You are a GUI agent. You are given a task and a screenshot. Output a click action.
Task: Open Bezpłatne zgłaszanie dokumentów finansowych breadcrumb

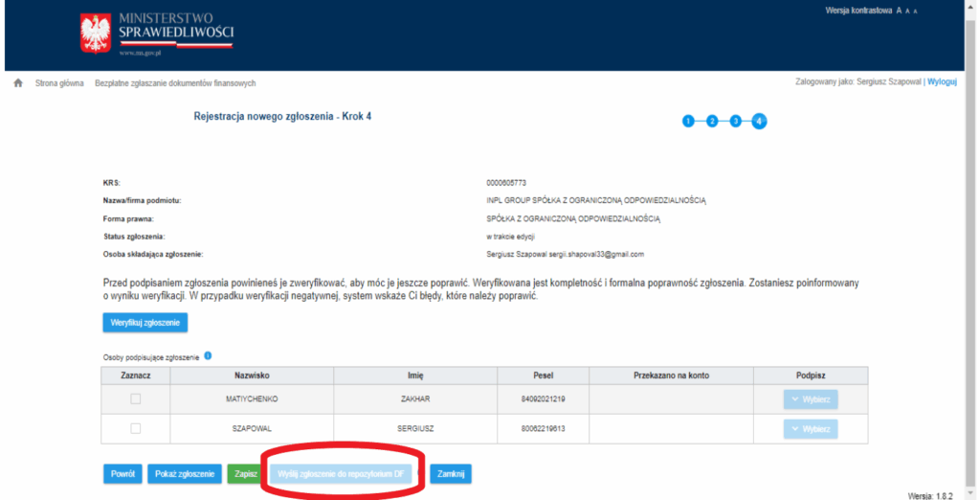point(175,83)
